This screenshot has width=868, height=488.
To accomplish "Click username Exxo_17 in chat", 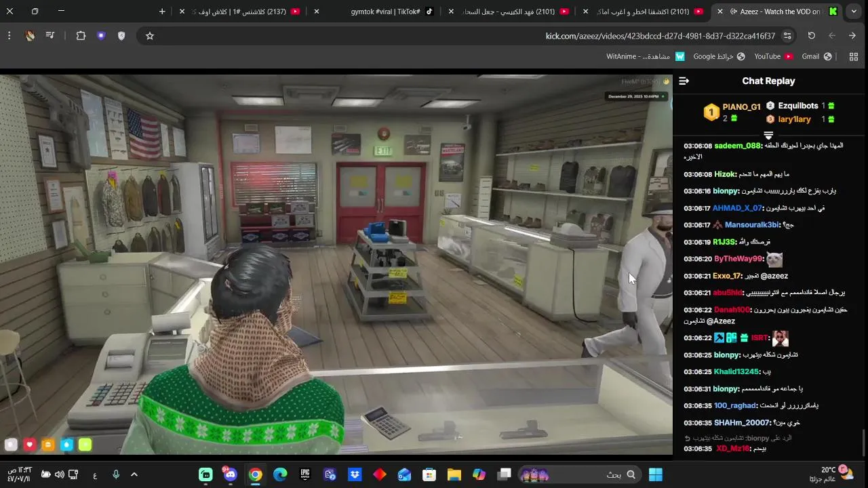I will click(x=726, y=276).
